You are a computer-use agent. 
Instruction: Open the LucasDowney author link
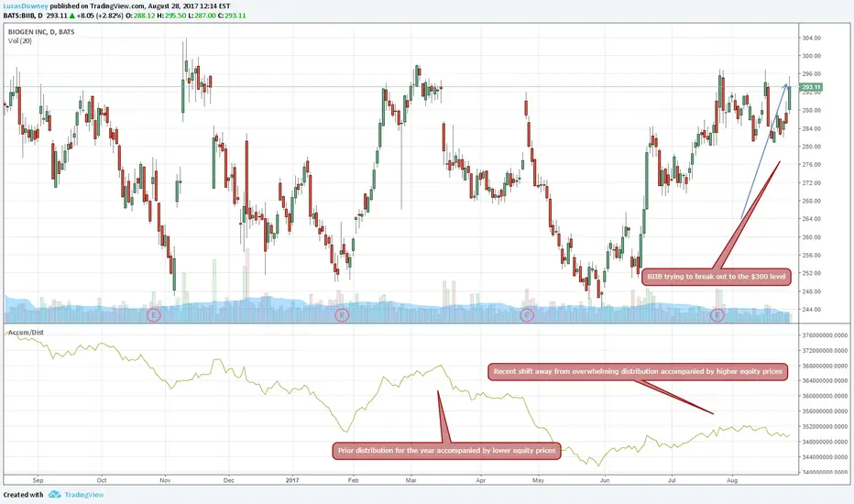pyautogui.click(x=26, y=6)
